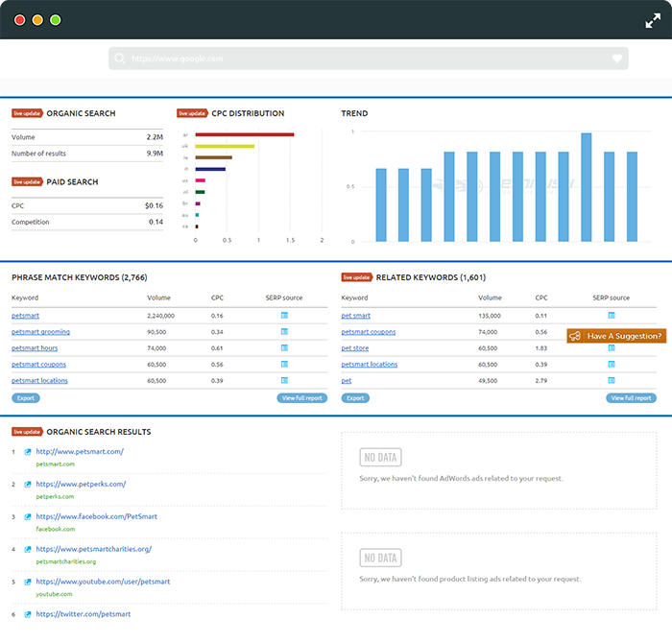Screen dimensions: 672x643
Task: Click megaphone icon on Have A Suggestion
Action: pyautogui.click(x=575, y=336)
